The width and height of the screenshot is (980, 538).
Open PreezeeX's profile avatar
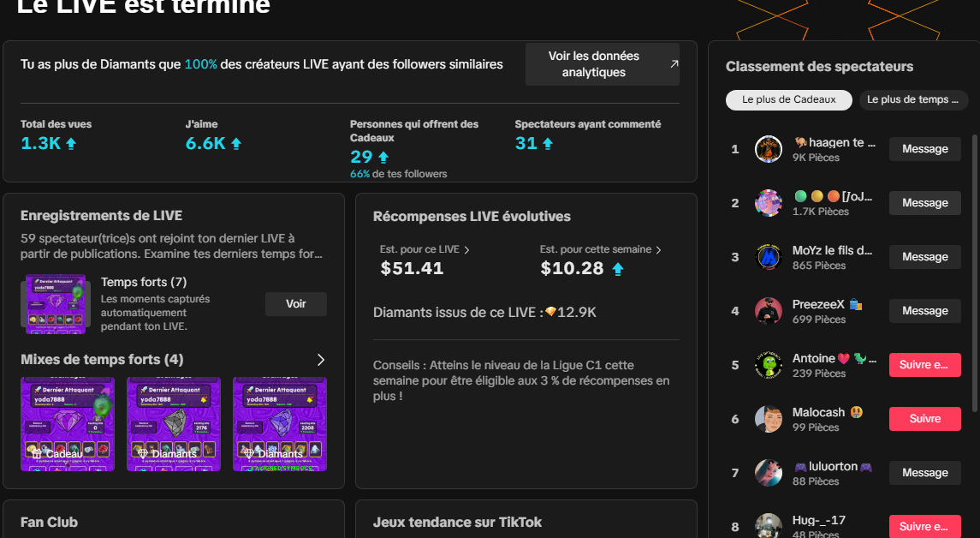[x=768, y=311]
